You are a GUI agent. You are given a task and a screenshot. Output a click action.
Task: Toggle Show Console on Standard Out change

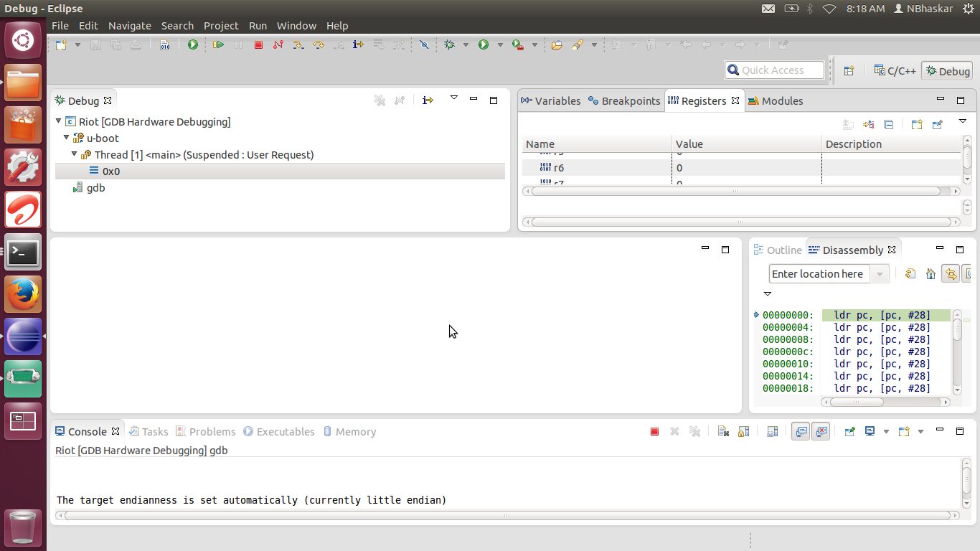click(x=801, y=432)
